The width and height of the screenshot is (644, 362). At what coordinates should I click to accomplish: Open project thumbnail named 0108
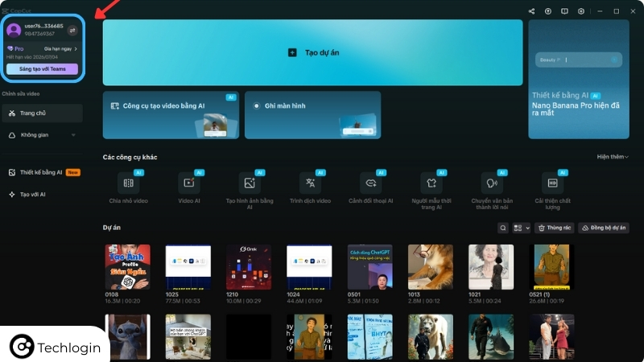tap(127, 267)
